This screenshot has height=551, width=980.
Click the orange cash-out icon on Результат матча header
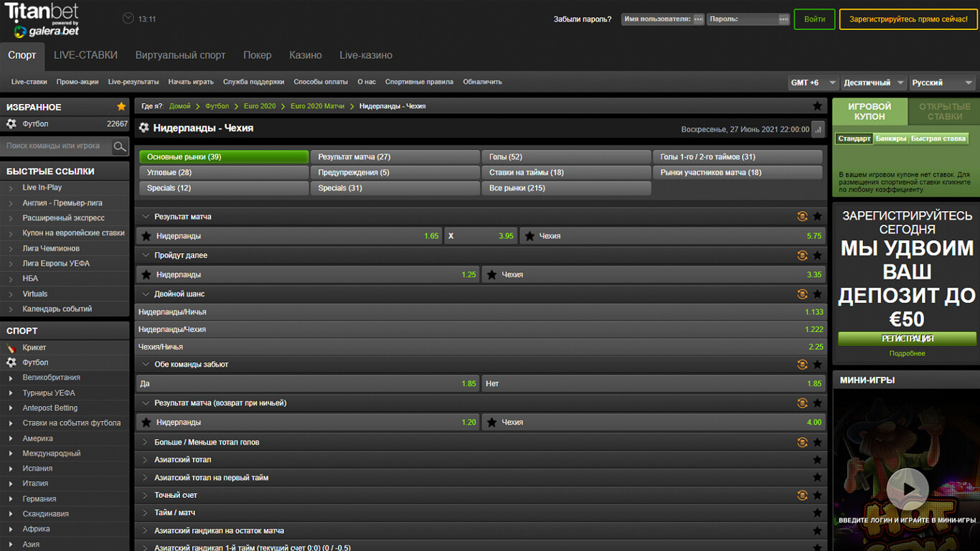click(802, 217)
